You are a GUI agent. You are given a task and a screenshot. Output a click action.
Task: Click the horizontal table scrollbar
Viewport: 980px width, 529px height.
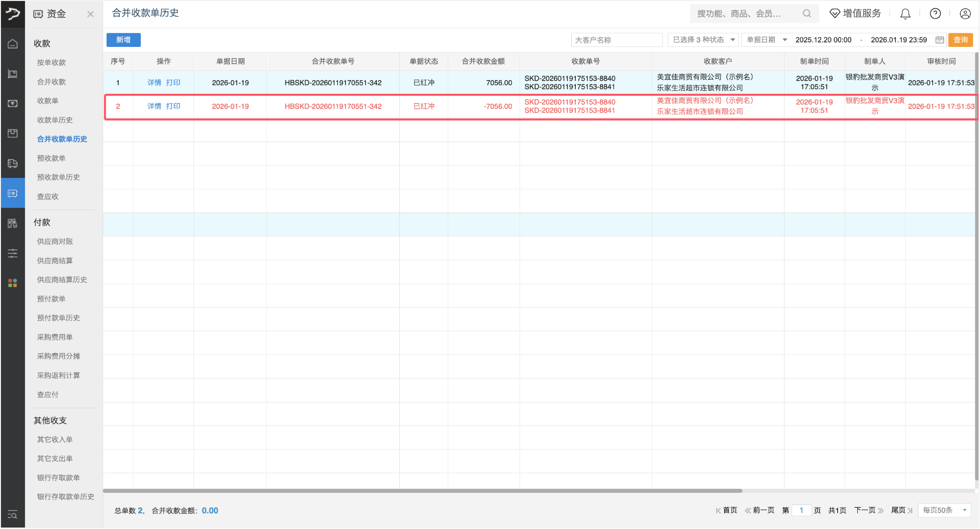pyautogui.click(x=422, y=490)
